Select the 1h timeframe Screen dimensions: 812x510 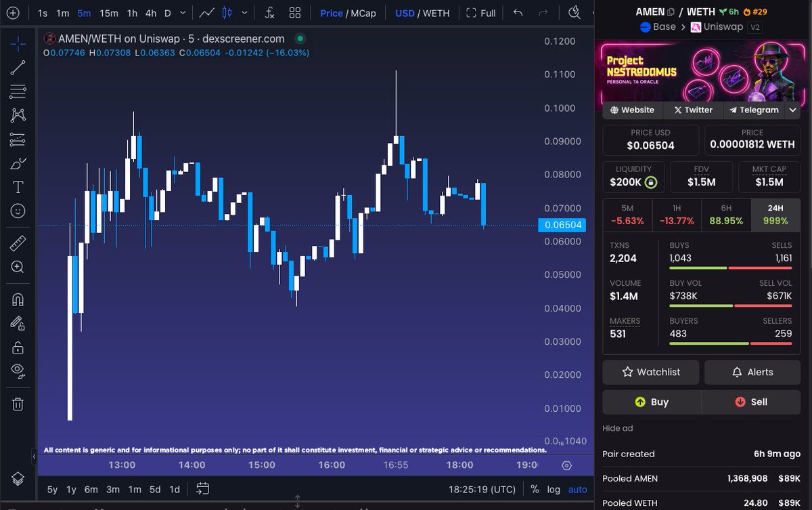coord(132,13)
